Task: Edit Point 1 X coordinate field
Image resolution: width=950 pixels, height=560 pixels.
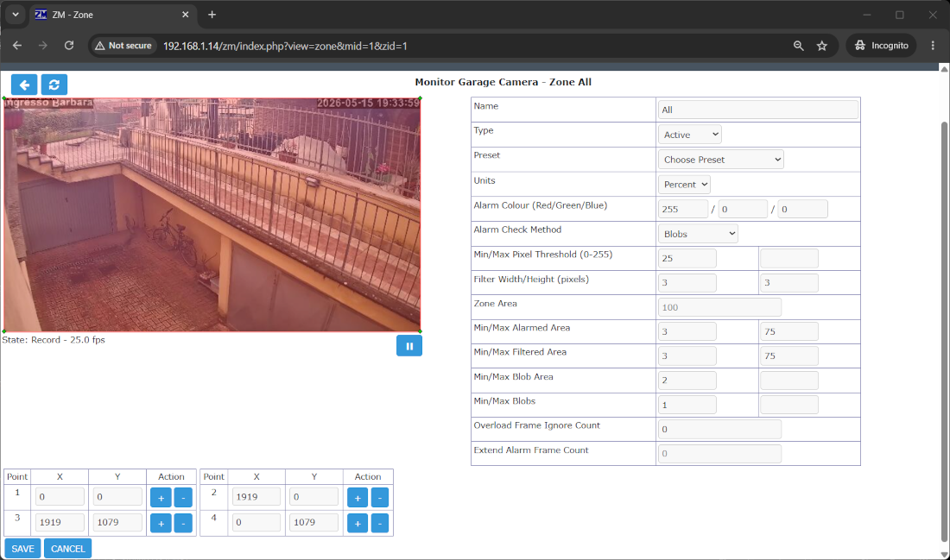Action: click(x=60, y=496)
